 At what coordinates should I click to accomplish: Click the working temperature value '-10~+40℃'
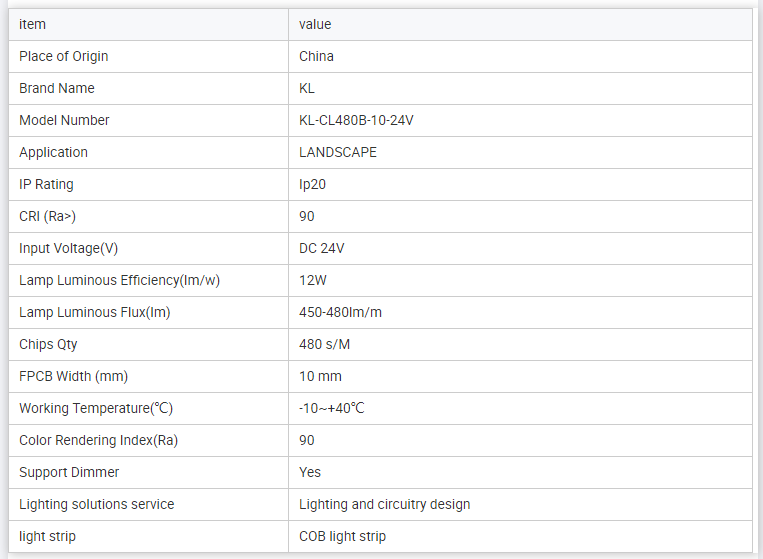coord(332,408)
